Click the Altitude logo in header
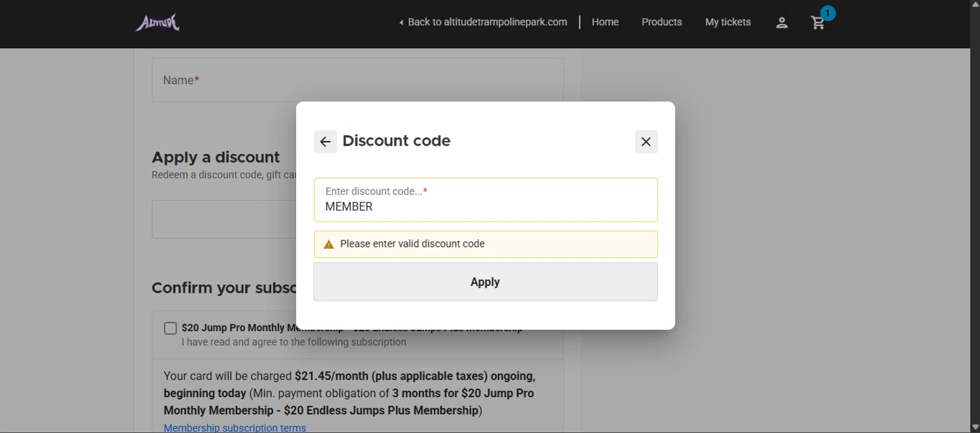Image resolution: width=980 pixels, height=433 pixels. 157,23
